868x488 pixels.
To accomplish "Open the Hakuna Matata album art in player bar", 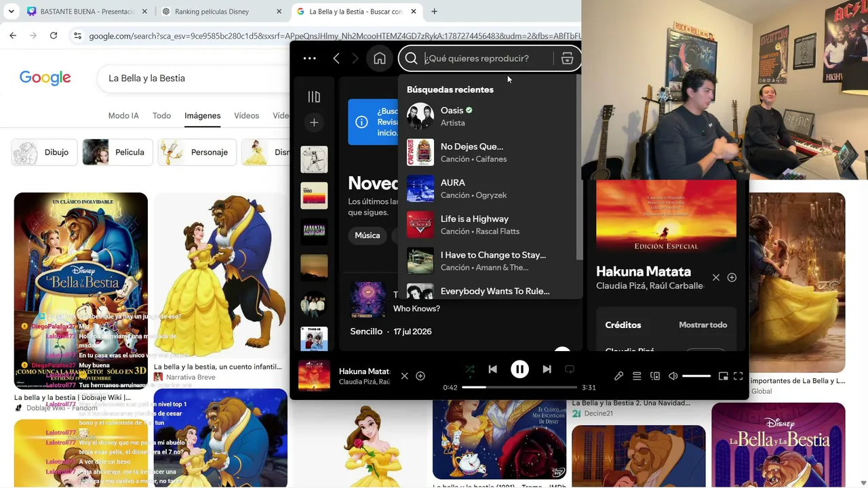I will (x=314, y=375).
